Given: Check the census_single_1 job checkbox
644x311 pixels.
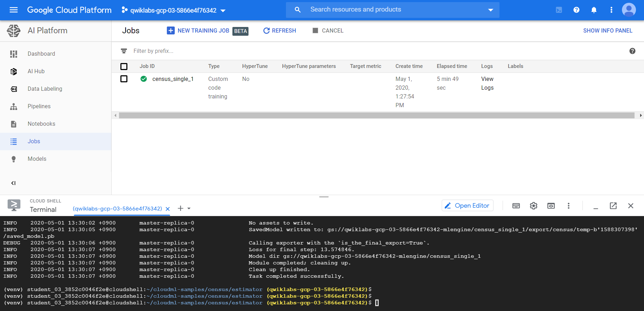Looking at the screenshot, I should (124, 79).
